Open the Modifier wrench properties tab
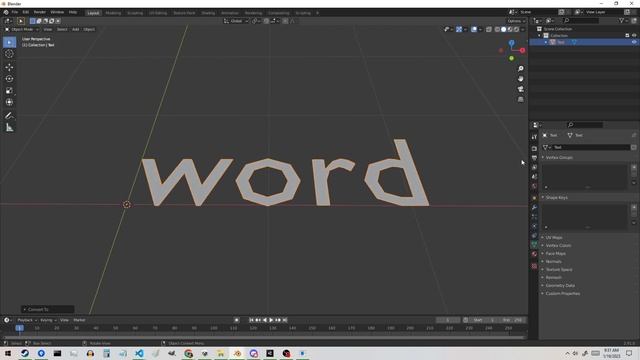 tap(534, 207)
